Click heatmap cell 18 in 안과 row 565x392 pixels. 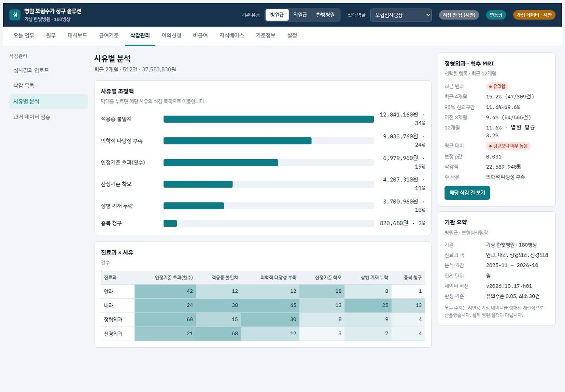(322, 291)
